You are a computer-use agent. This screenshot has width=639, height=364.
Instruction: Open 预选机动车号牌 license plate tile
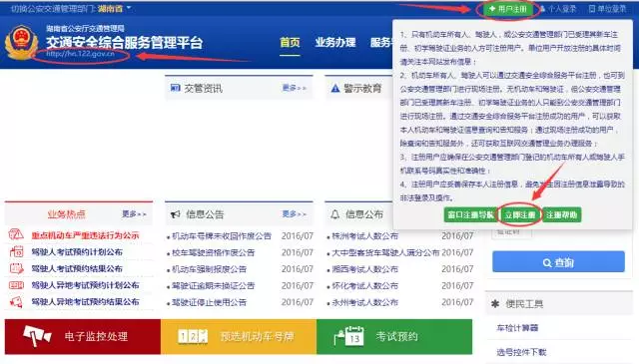(239, 336)
